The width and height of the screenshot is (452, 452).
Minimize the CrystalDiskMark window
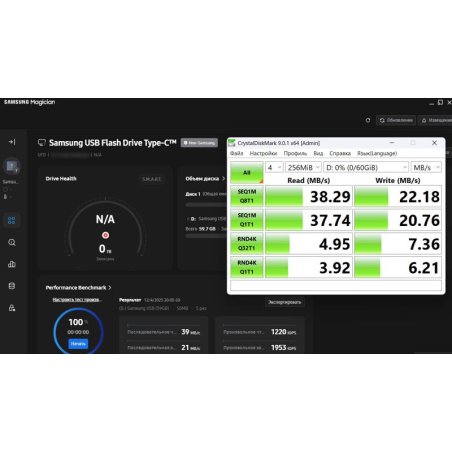(x=392, y=143)
